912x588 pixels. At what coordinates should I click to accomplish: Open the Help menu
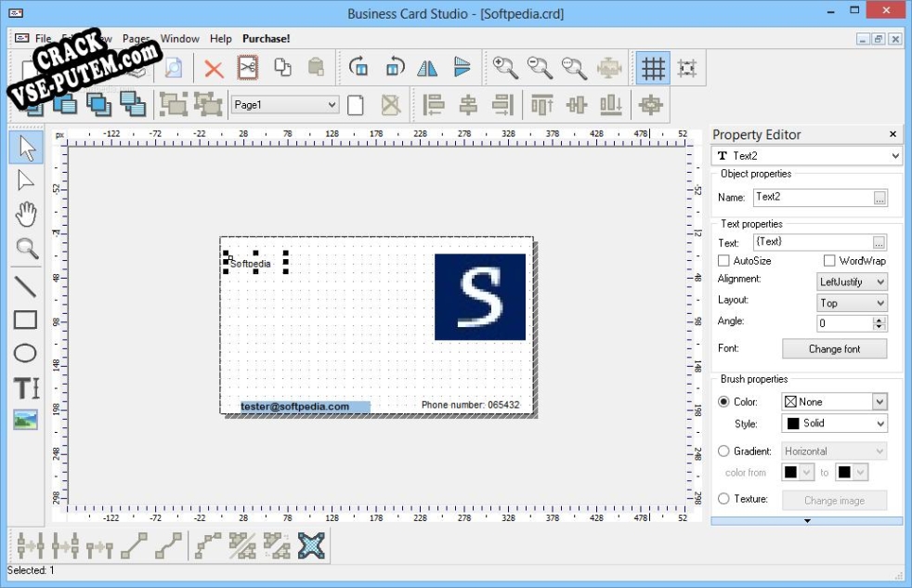220,38
